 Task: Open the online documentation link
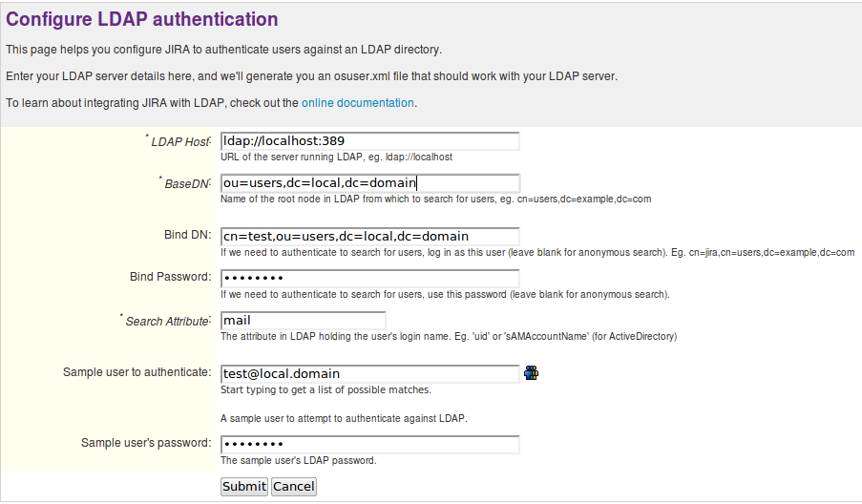pyautogui.click(x=358, y=102)
